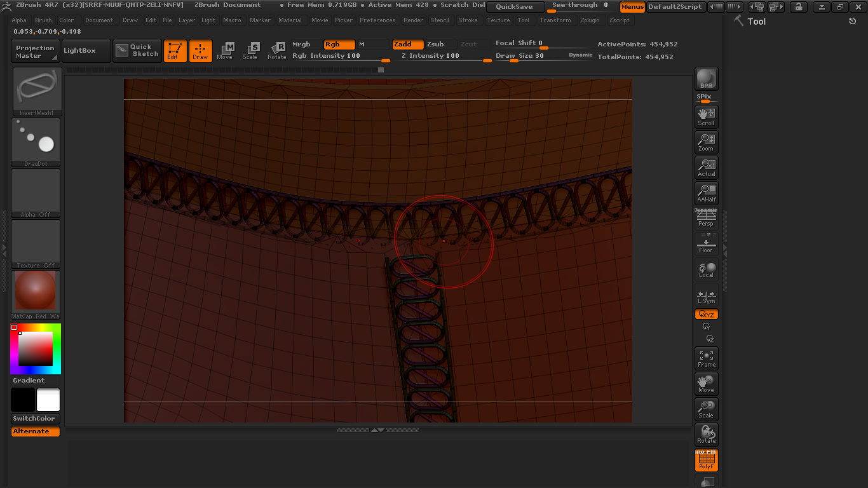Viewport: 868px width, 488px height.
Task: Click the SwitchColor button
Action: coord(36,419)
